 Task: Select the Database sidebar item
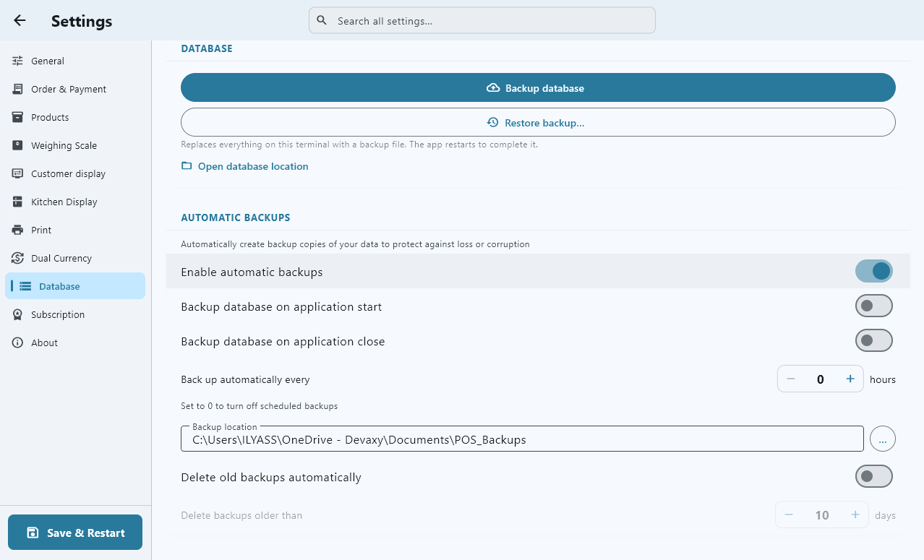tap(75, 286)
